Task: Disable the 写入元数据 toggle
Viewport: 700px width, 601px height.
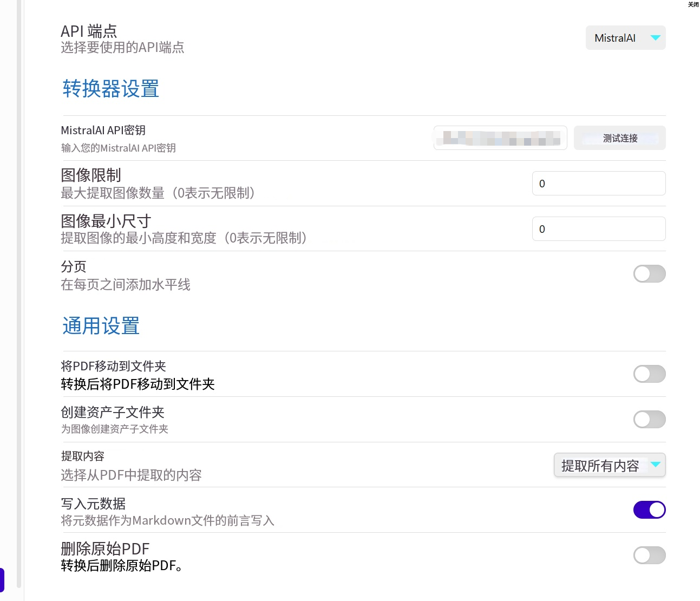Action: (650, 510)
